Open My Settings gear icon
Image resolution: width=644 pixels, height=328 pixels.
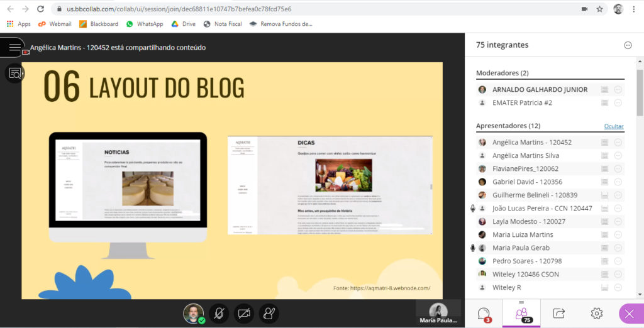[596, 313]
